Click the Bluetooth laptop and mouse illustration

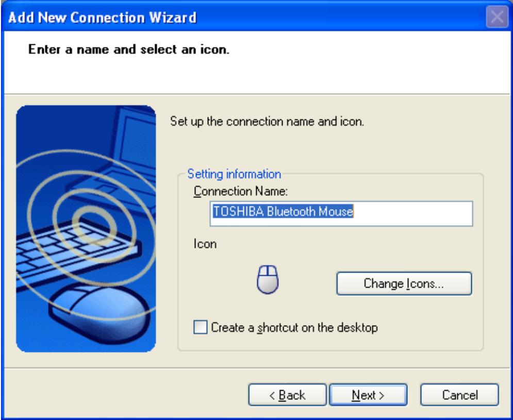pos(86,229)
